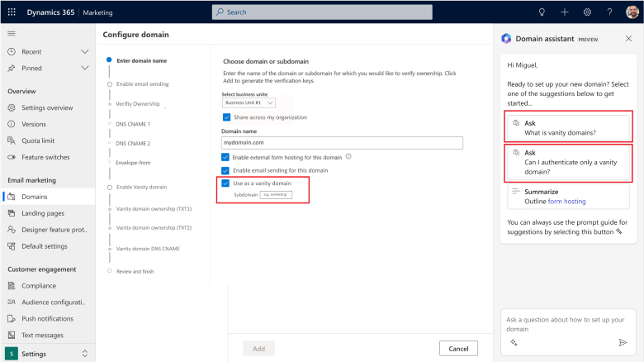Screen dimensions: 644x362
Task: Expand the Pinned section chevron
Action: tap(85, 68)
